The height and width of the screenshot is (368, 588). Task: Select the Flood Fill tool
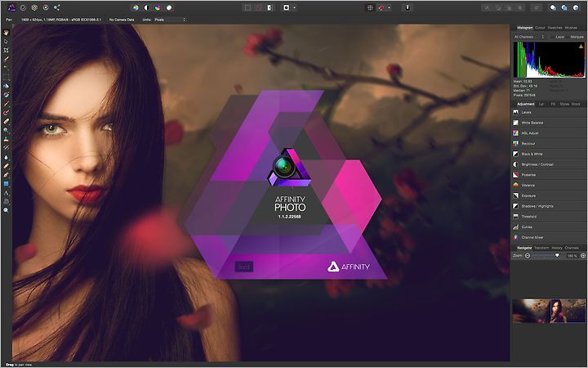coord(6,86)
